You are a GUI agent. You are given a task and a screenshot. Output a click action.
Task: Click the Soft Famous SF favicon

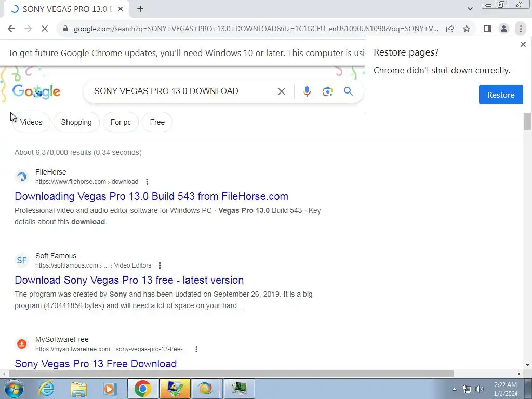click(x=22, y=260)
